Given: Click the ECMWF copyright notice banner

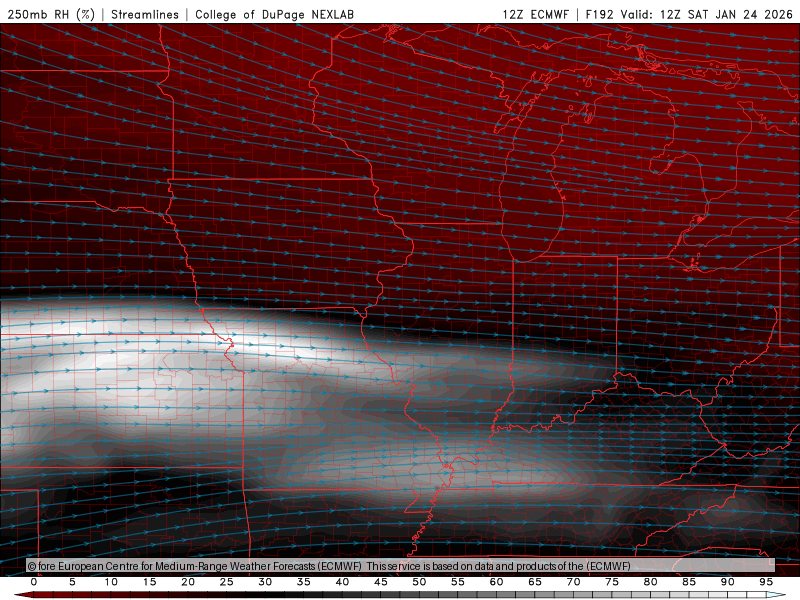Looking at the screenshot, I should click(401, 566).
